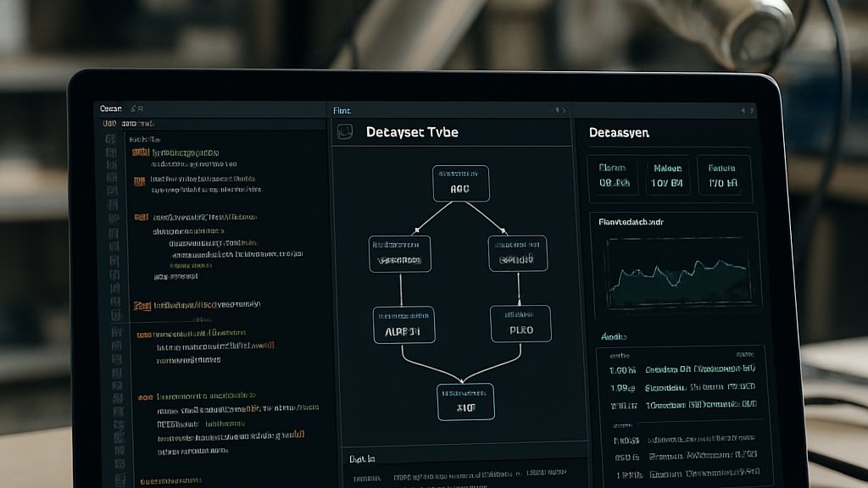Select the ALRB node in the flow diagram
868x488 pixels.
coord(403,324)
